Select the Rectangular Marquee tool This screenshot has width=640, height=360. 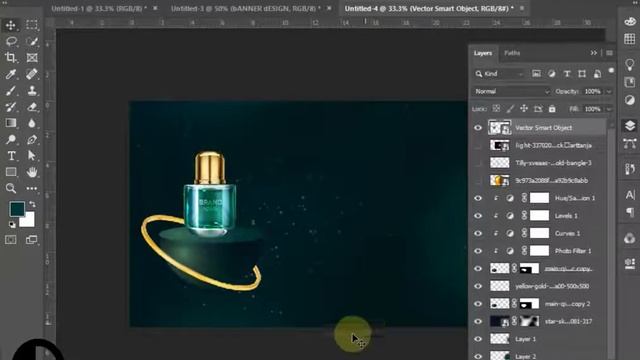point(32,25)
